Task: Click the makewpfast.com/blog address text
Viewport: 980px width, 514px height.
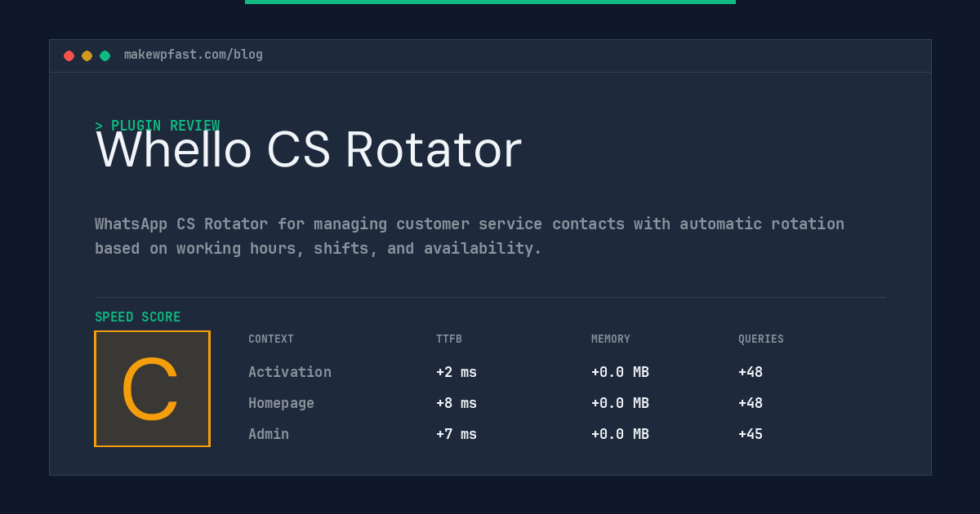Action: click(x=194, y=55)
